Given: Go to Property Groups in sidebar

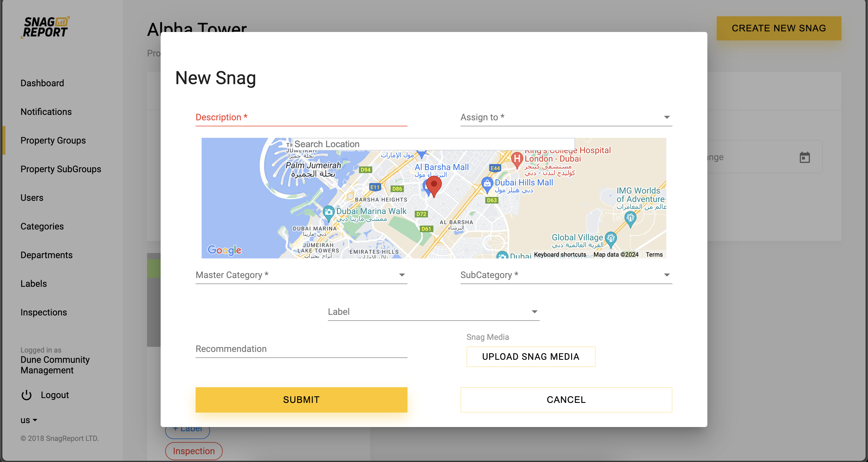Looking at the screenshot, I should click(x=53, y=140).
